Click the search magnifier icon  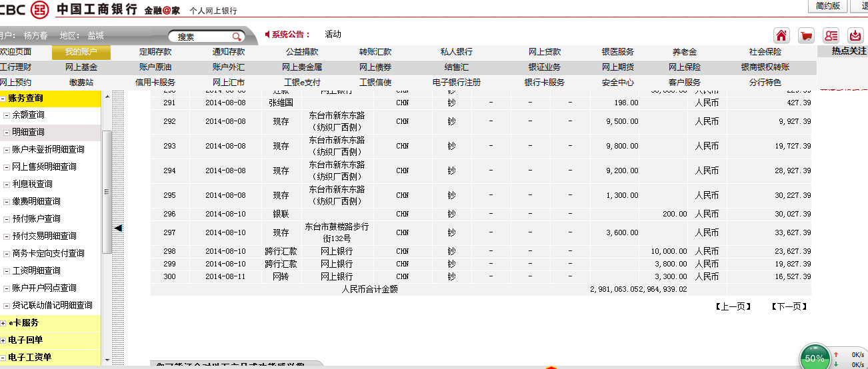(x=237, y=37)
